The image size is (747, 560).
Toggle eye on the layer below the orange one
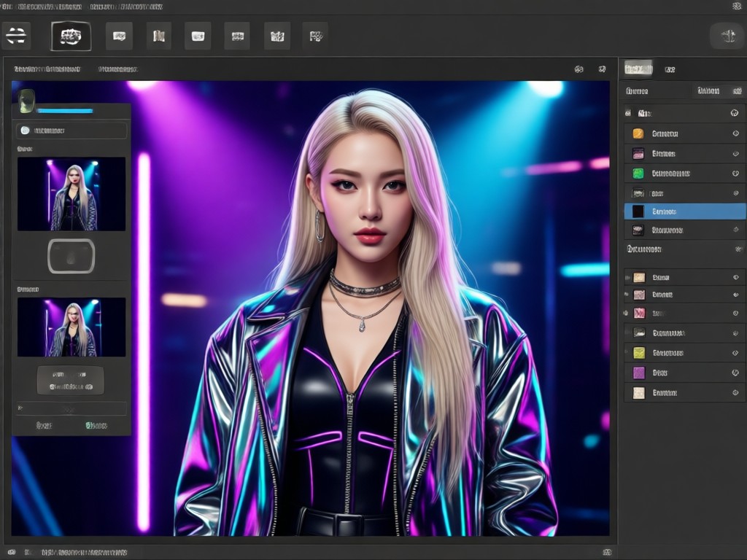pyautogui.click(x=736, y=154)
